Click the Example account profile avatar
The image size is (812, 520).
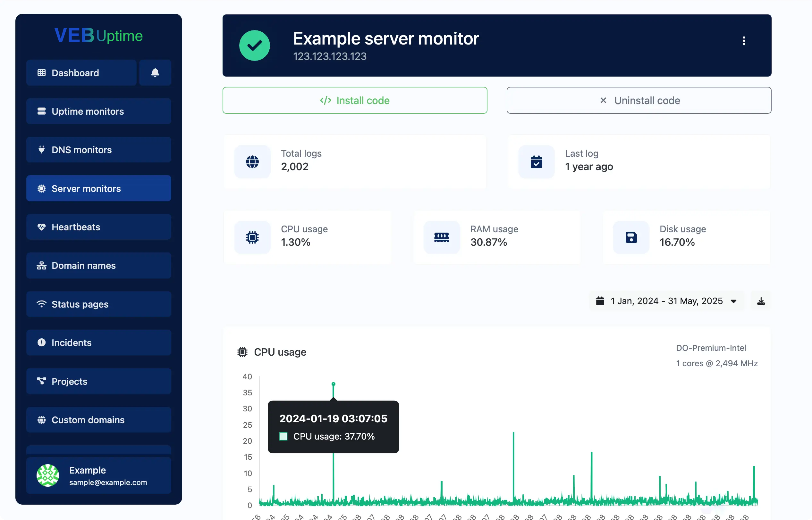tap(48, 475)
